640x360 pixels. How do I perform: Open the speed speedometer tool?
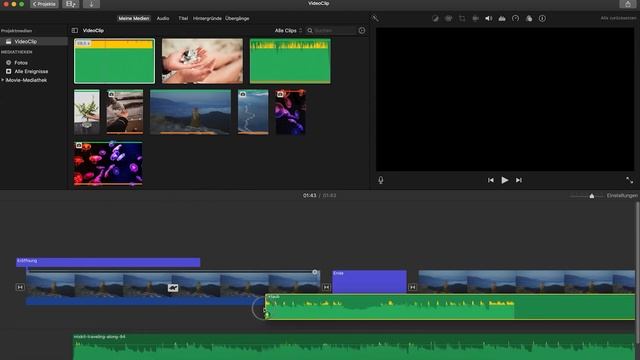point(516,18)
